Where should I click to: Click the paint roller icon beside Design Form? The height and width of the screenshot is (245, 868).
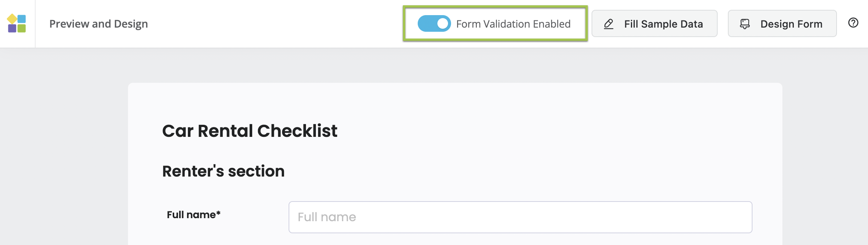point(745,24)
